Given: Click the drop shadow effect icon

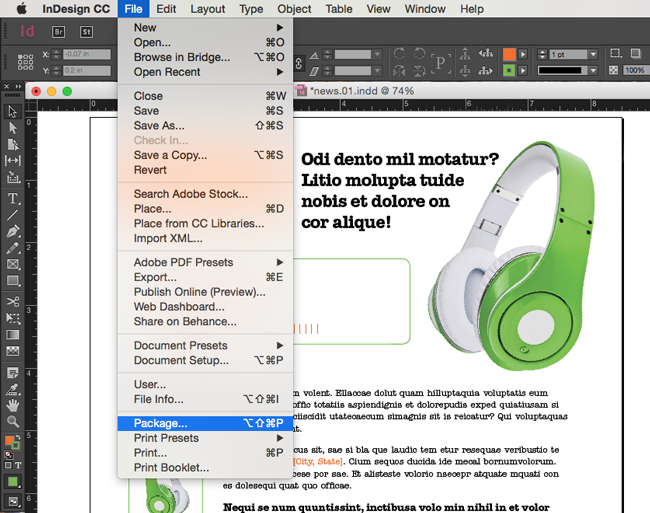Looking at the screenshot, I should (636, 53).
